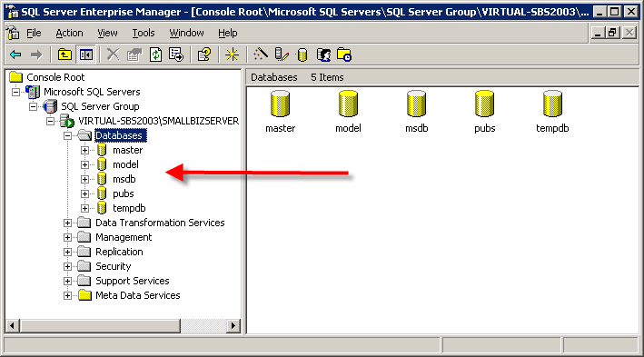Image resolution: width=644 pixels, height=357 pixels.
Task: Expand the Management folder node
Action: (x=67, y=237)
